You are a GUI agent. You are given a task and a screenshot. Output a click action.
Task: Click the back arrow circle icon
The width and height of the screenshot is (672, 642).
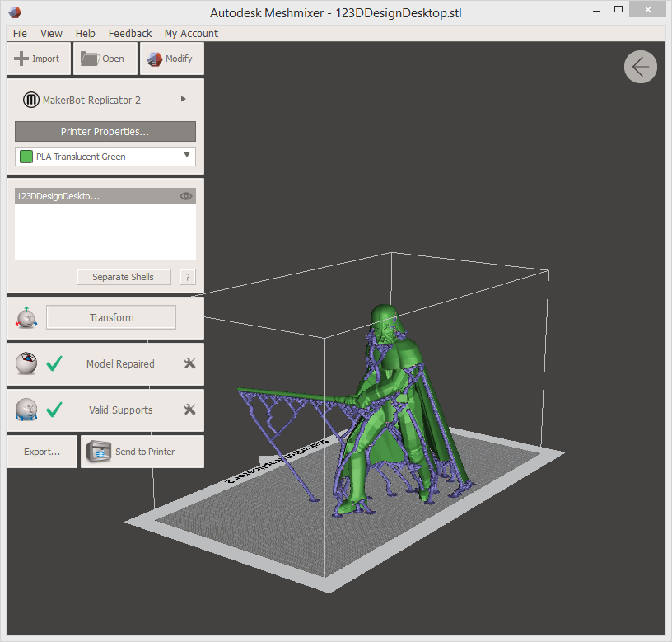tap(640, 67)
